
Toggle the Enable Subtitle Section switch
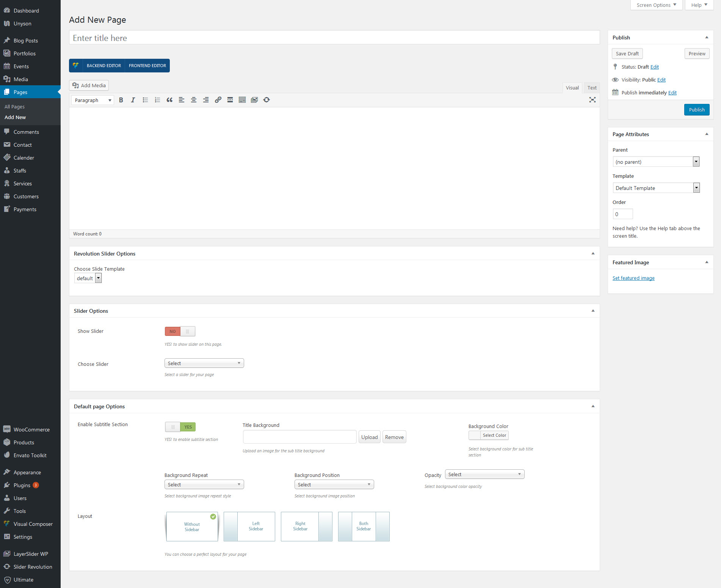click(180, 427)
